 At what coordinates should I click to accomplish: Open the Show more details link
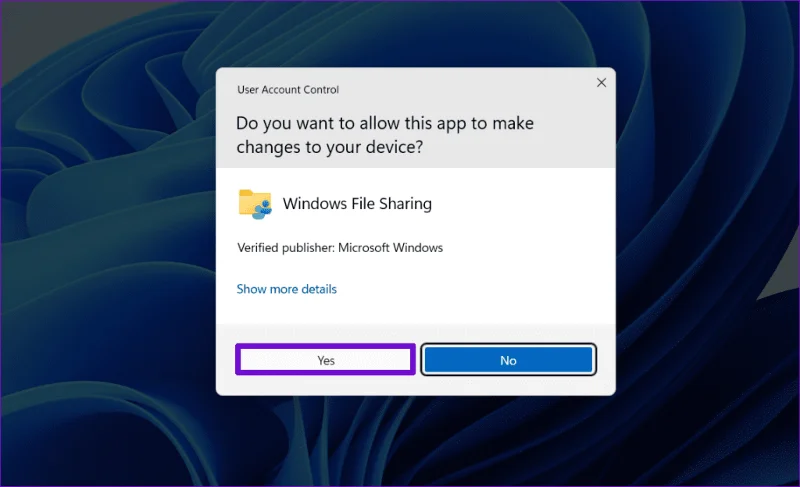click(287, 289)
